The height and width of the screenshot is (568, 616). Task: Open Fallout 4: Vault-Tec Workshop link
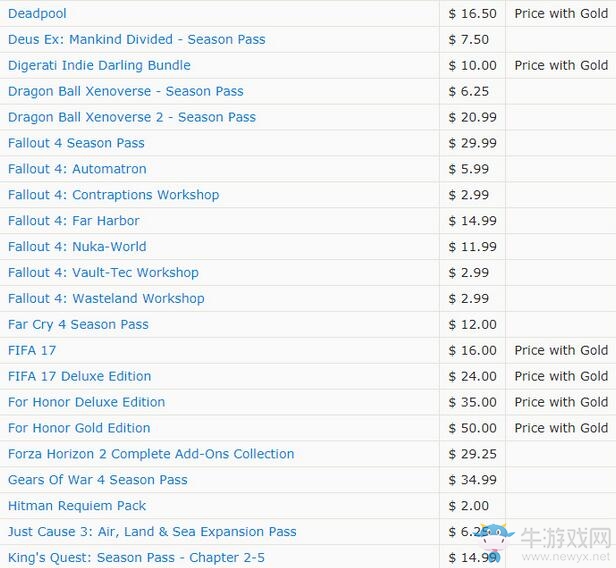[103, 273]
